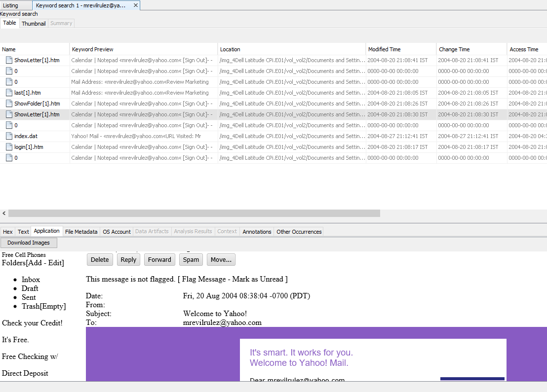The height and width of the screenshot is (392, 547).
Task: Sort by the Name column header
Action: click(x=35, y=49)
